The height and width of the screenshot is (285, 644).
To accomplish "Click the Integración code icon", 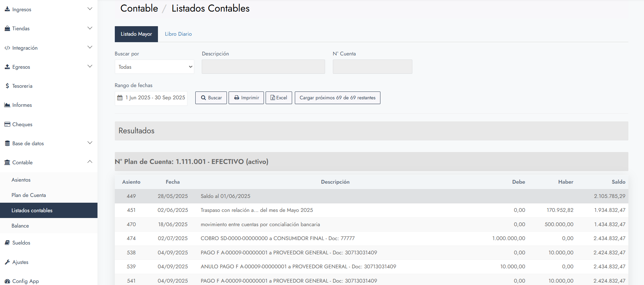I will coord(7,48).
